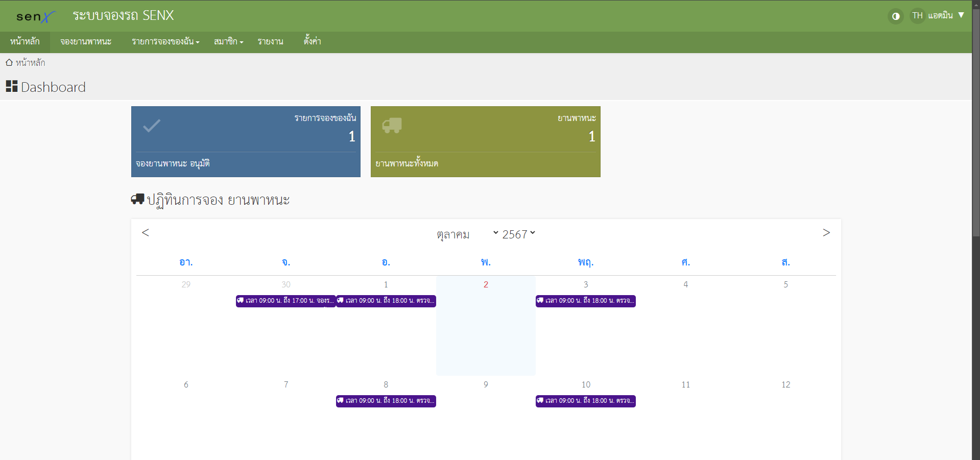
Task: Open the จองยานพาหนะ menu item
Action: pyautogui.click(x=86, y=42)
